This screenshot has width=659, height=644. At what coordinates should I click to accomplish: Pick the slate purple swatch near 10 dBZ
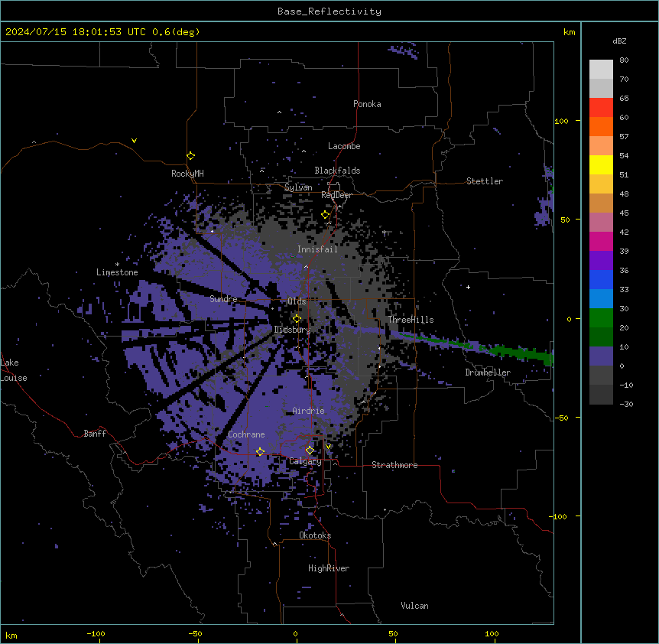click(x=601, y=356)
